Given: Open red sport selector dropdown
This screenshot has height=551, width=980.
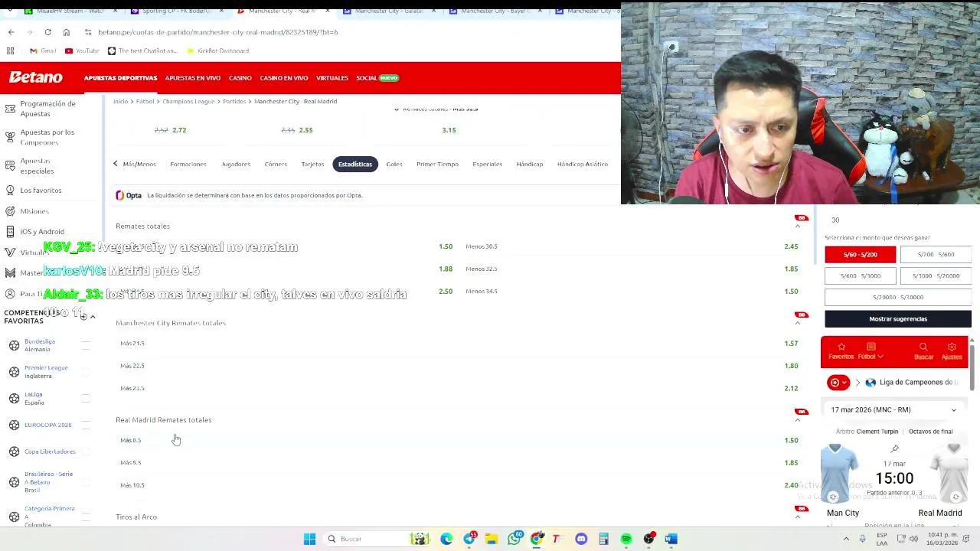Looking at the screenshot, I should tap(838, 383).
